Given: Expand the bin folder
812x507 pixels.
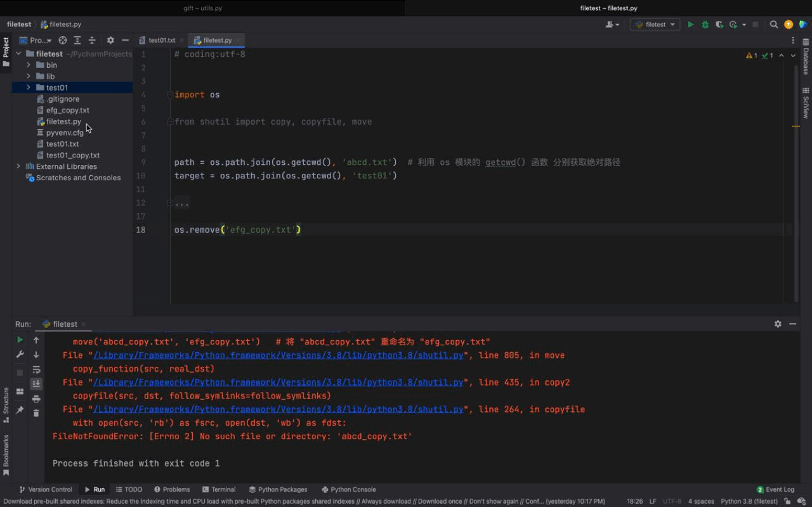Looking at the screenshot, I should 28,65.
